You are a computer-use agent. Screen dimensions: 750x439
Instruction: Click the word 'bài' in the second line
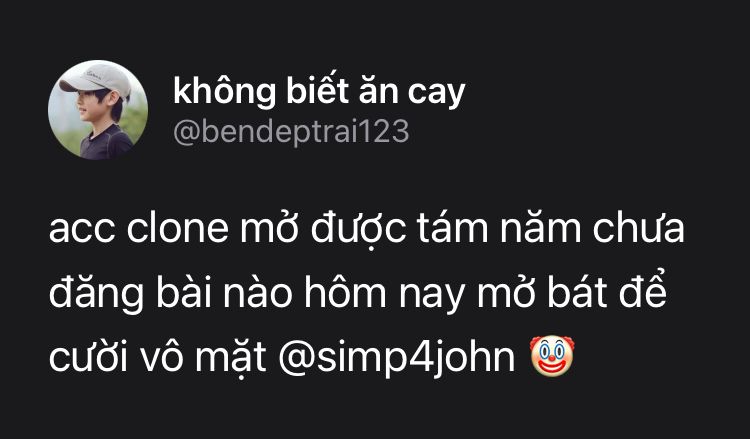184,292
